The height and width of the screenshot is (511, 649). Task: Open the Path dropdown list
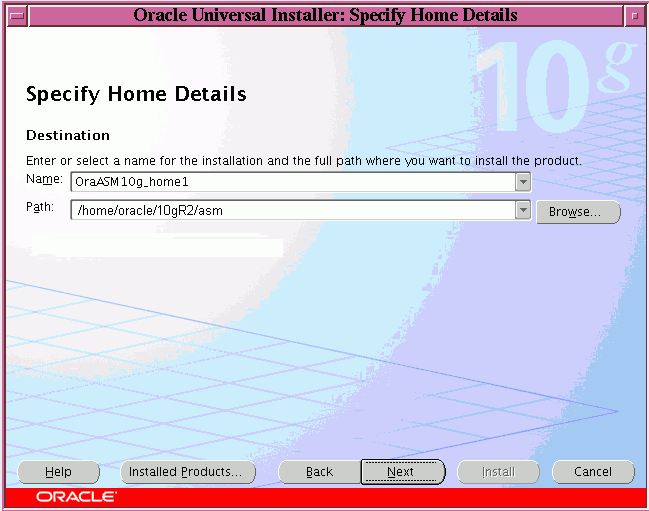coord(522,209)
